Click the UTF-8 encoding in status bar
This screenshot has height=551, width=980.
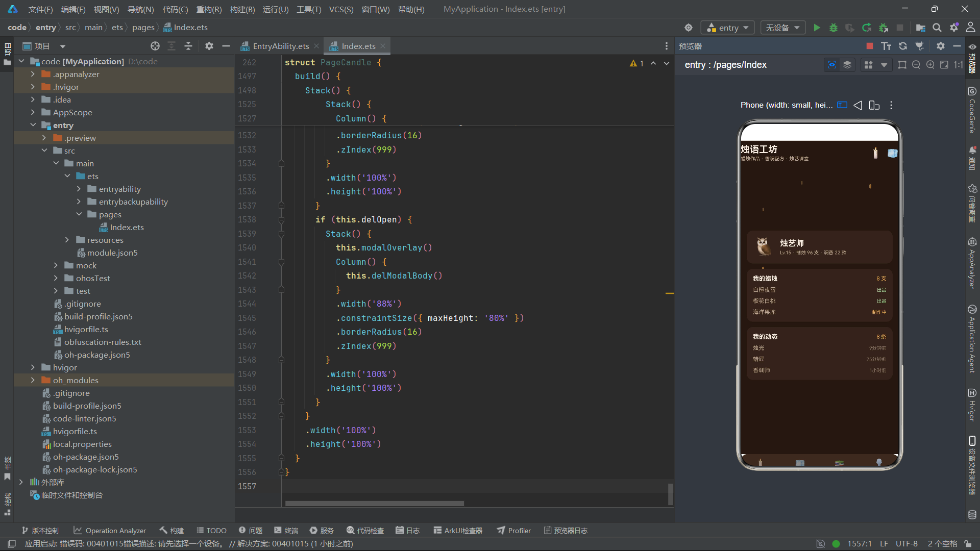pyautogui.click(x=906, y=544)
